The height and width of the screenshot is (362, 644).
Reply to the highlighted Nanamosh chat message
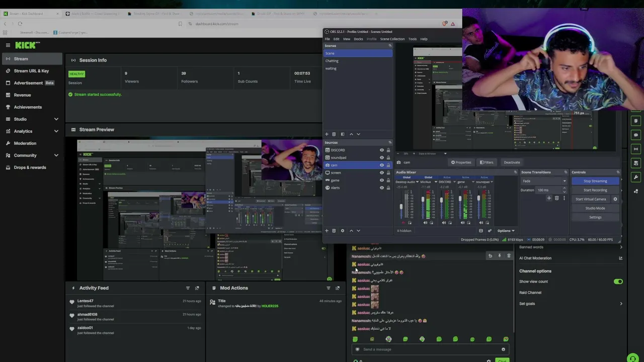(x=490, y=256)
